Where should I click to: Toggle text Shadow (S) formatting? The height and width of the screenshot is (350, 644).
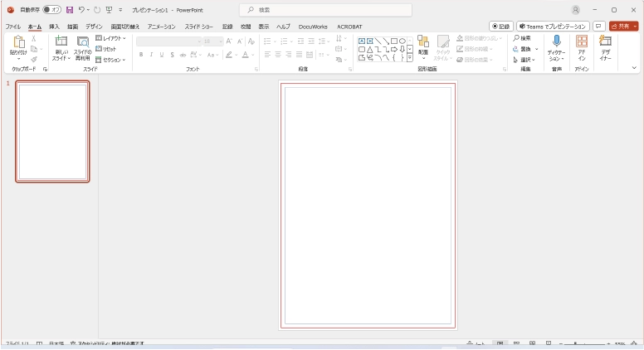click(172, 55)
